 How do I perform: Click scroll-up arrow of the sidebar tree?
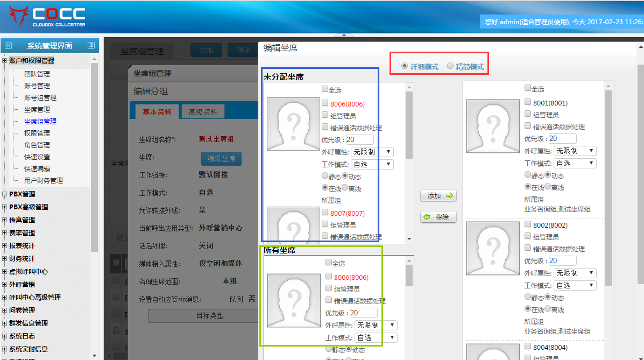(95, 59)
